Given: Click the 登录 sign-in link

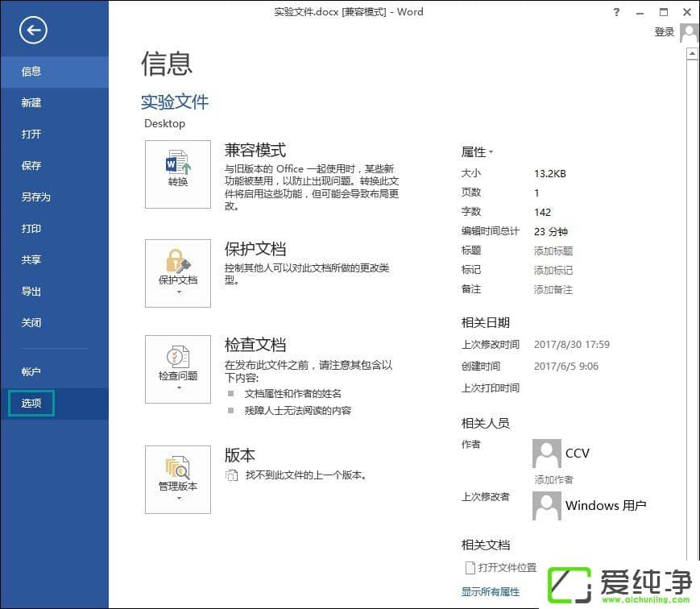Looking at the screenshot, I should [x=665, y=32].
